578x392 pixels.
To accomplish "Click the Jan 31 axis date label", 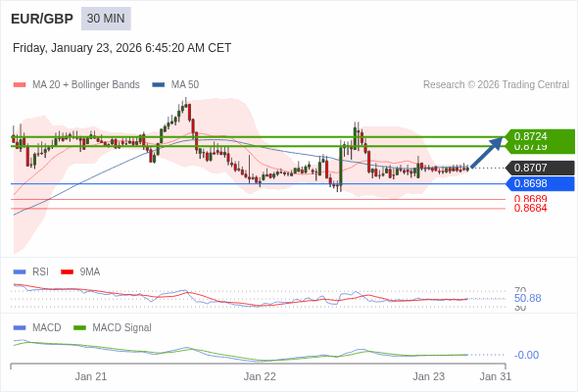I will (x=495, y=376).
